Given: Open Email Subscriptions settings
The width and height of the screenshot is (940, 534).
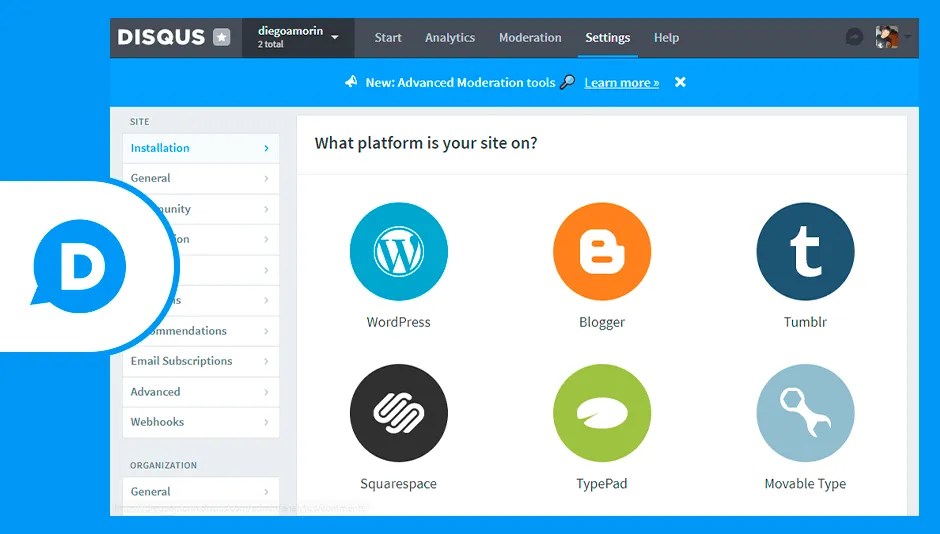Looking at the screenshot, I should coord(201,361).
